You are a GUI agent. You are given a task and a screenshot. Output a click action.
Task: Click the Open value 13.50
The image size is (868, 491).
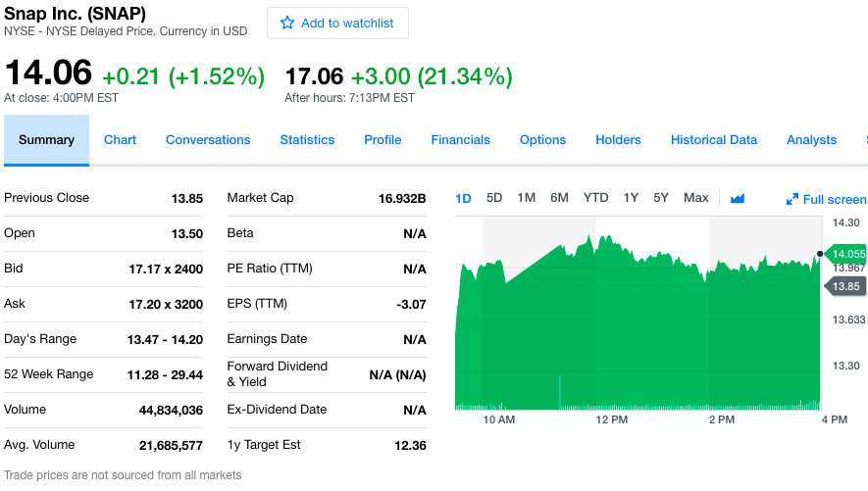point(187,233)
